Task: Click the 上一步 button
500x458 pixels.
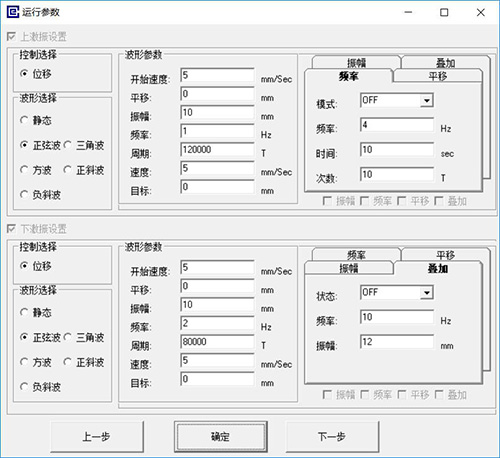Action: pyautogui.click(x=97, y=436)
